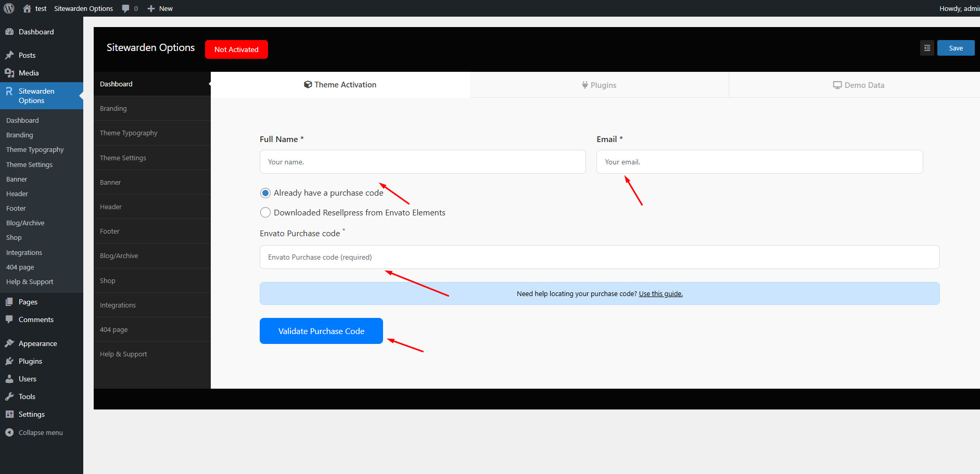Click the home site icon for test
The image size is (980, 474).
(x=27, y=8)
